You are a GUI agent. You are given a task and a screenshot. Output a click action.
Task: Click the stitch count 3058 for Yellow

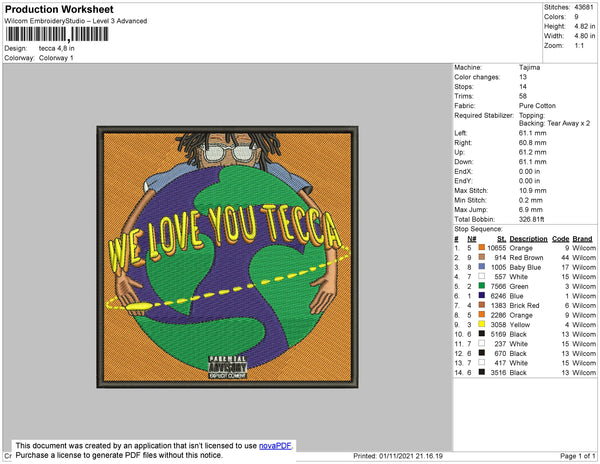[498, 324]
